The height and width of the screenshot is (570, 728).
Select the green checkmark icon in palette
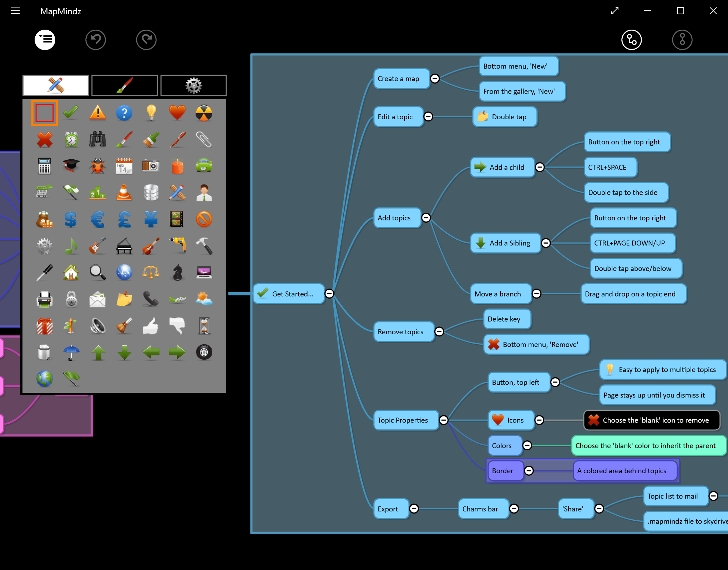coord(71,113)
